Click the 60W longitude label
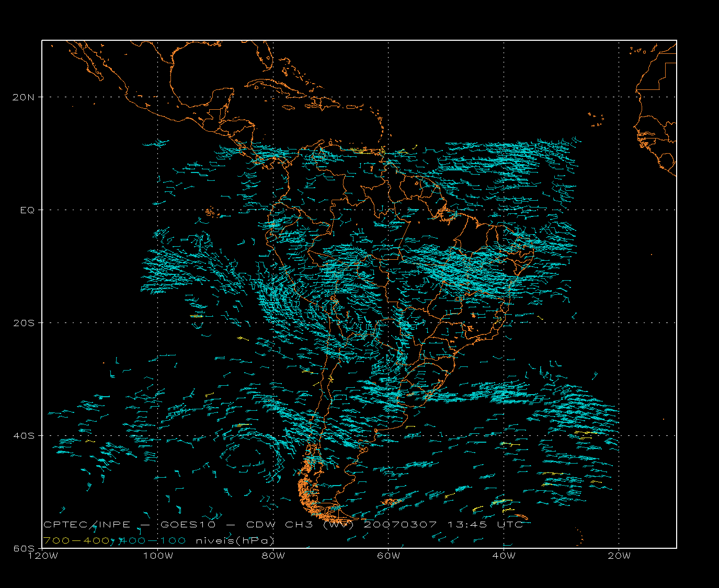This screenshot has width=719, height=588. tap(389, 556)
